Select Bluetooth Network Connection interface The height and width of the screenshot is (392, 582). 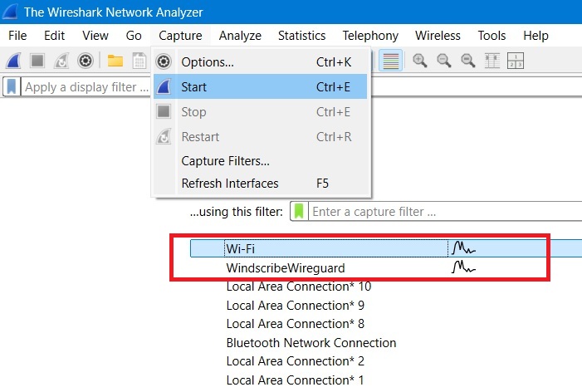pos(311,343)
